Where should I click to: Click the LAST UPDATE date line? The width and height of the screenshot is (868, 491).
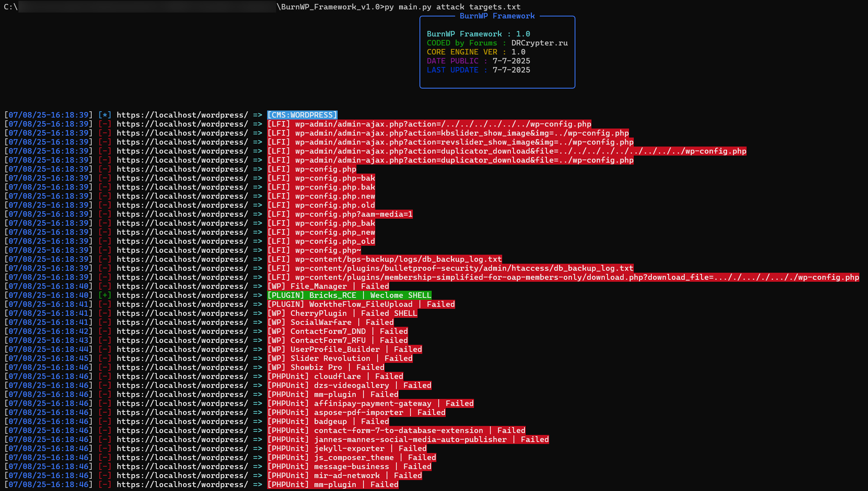[478, 70]
